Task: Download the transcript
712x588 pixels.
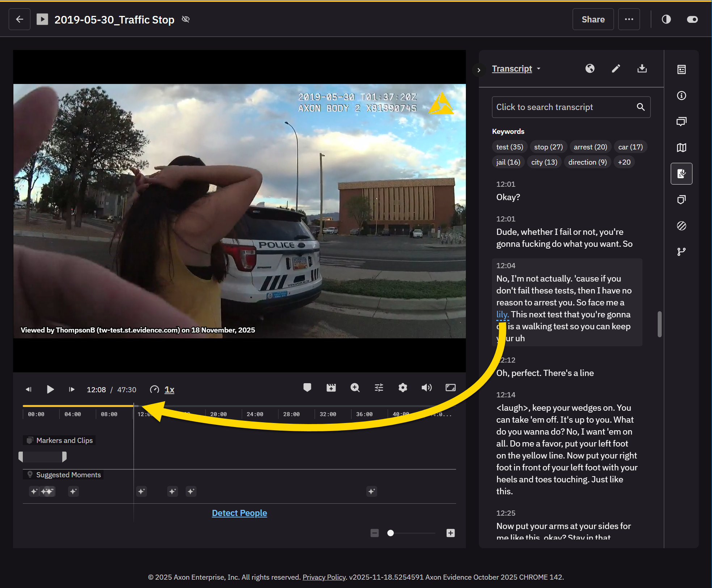Action: click(641, 68)
